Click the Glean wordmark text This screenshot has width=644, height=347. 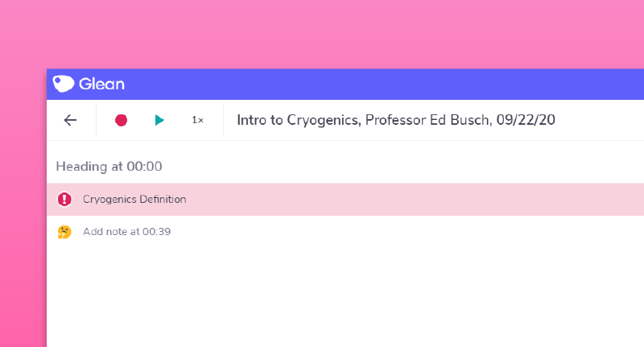click(x=101, y=84)
